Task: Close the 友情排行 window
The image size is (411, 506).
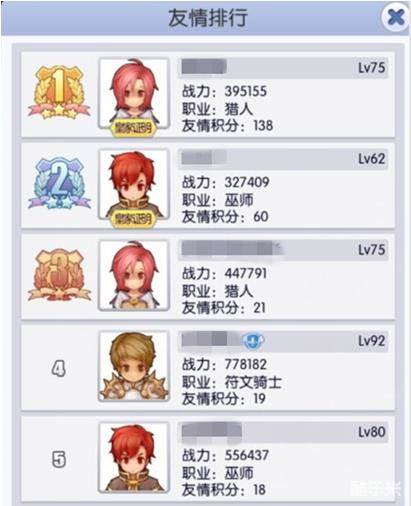Action: [x=396, y=17]
